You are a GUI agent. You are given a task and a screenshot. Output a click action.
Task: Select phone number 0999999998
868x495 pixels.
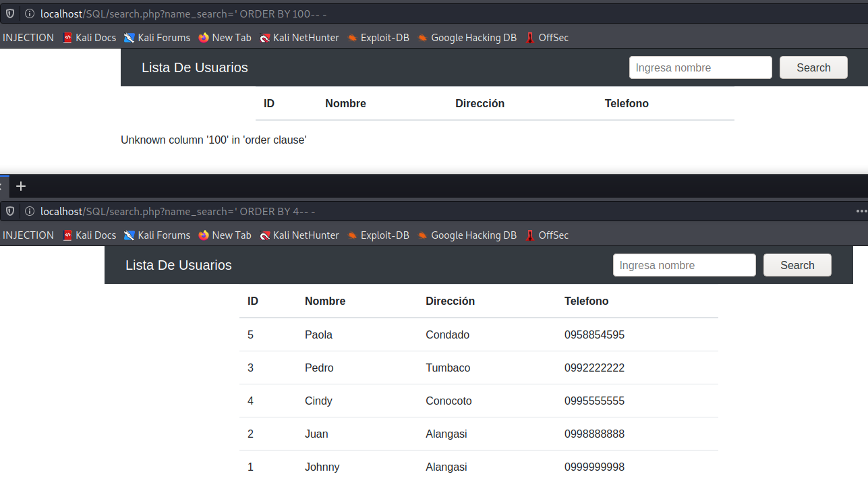pyautogui.click(x=594, y=467)
